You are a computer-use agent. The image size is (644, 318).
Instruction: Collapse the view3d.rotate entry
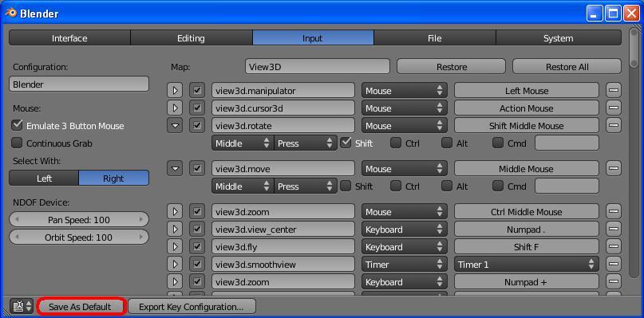[175, 125]
